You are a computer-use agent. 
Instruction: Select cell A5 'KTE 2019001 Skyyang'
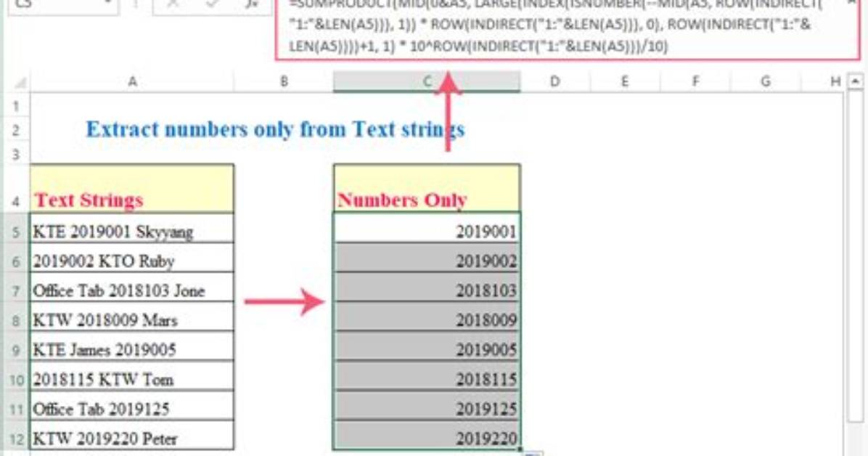pos(132,228)
